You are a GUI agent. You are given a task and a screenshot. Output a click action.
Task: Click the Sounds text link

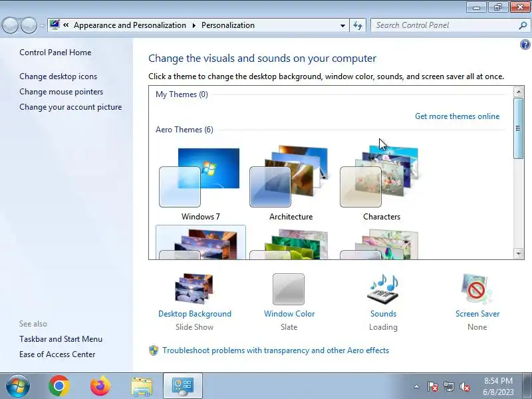click(x=384, y=314)
